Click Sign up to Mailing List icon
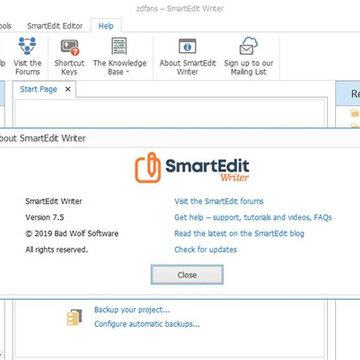The height and width of the screenshot is (360, 360). (x=248, y=46)
